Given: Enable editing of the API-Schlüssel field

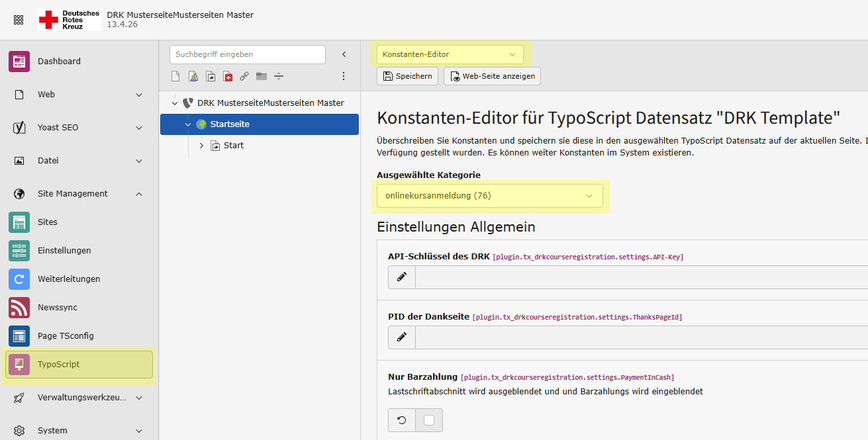Looking at the screenshot, I should coord(401,277).
